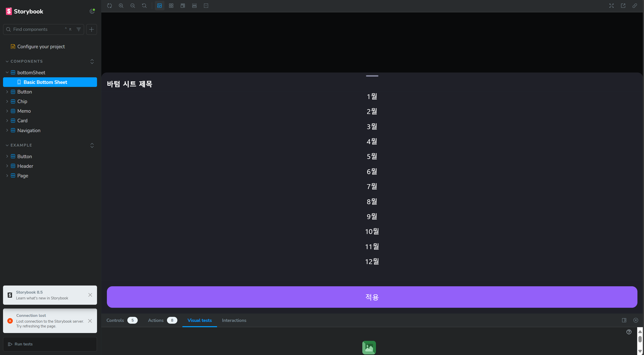
Task: Toggle the outlines tool icon
Action: [x=206, y=6]
